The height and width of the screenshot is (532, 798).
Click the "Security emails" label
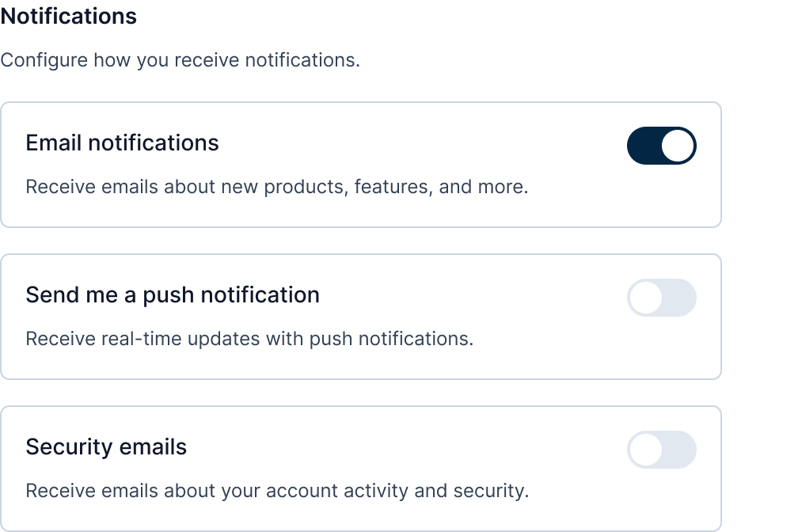point(106,446)
